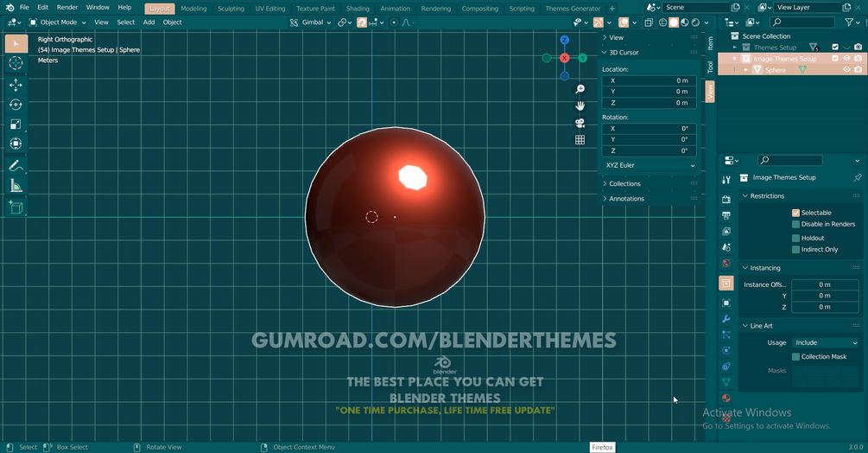Toggle X-ray mode icon in header

(x=649, y=22)
